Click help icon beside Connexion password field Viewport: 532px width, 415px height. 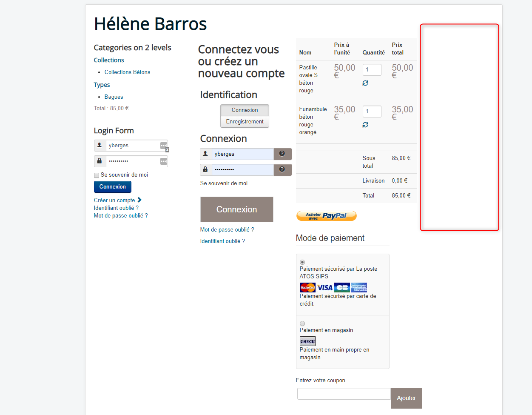click(282, 169)
